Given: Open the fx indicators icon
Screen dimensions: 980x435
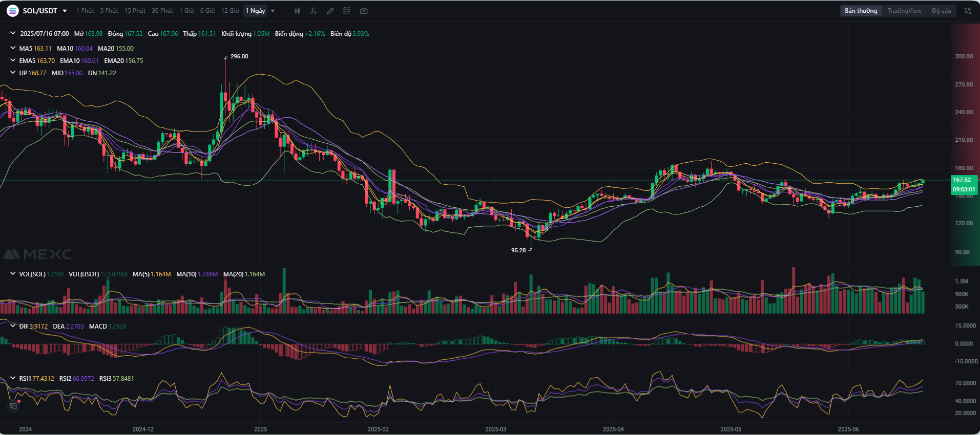Looking at the screenshot, I should [314, 11].
